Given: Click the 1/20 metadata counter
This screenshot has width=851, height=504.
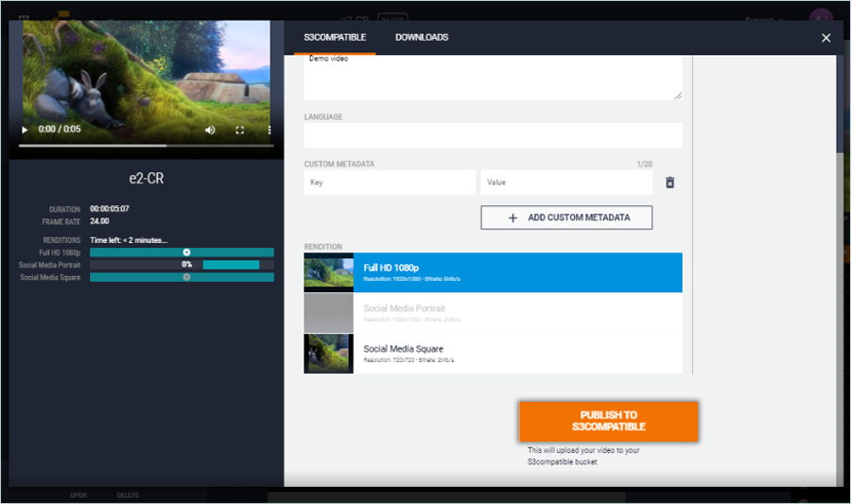Looking at the screenshot, I should click(644, 164).
